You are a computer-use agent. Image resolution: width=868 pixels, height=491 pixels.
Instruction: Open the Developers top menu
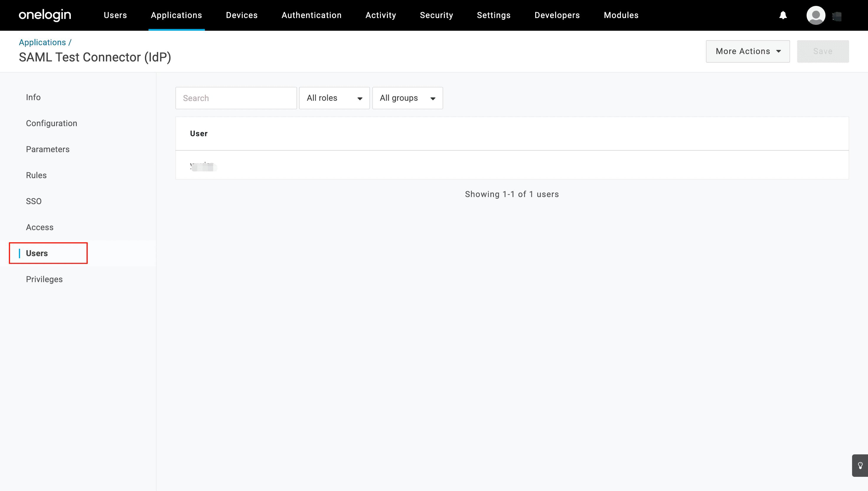pos(557,15)
